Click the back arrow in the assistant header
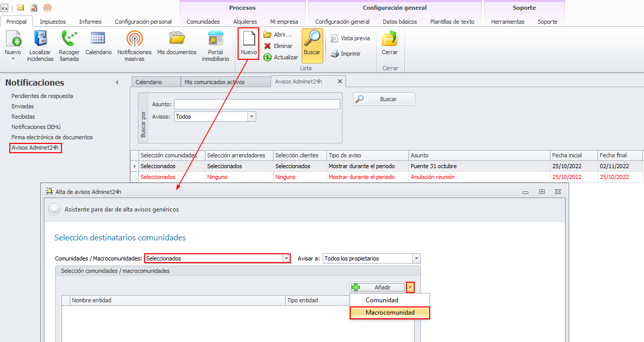This screenshot has width=644, height=342. (54, 209)
